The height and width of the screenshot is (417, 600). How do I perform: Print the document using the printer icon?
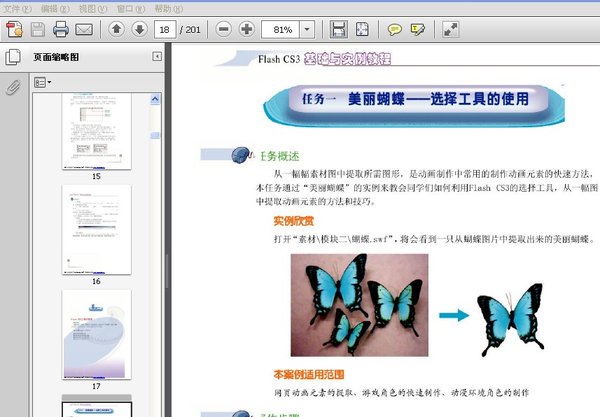[60, 29]
